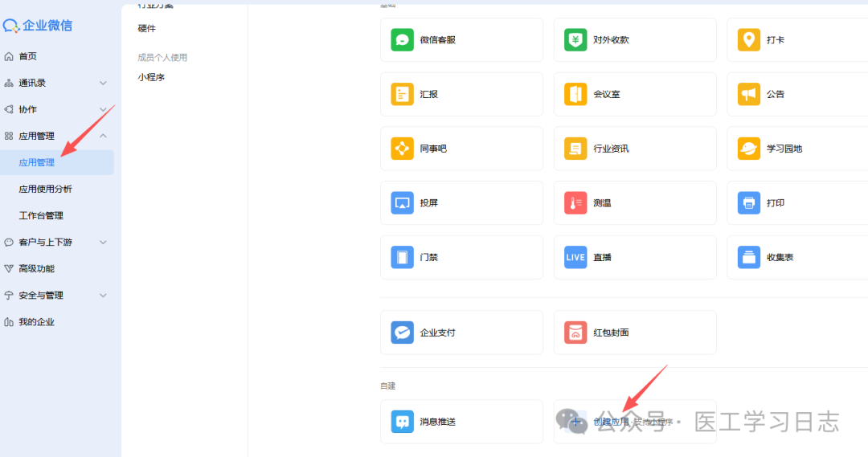The height and width of the screenshot is (457, 868).
Task: Click the 消息推送 label text
Action: (437, 422)
